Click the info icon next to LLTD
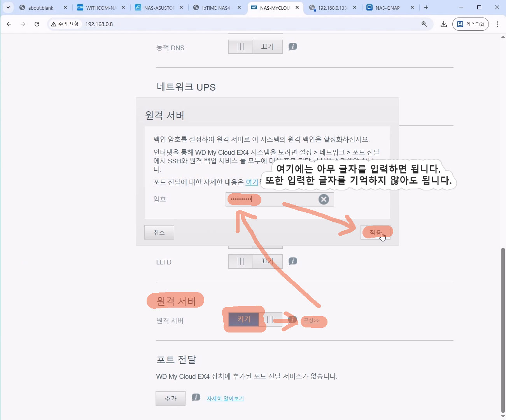 293,261
